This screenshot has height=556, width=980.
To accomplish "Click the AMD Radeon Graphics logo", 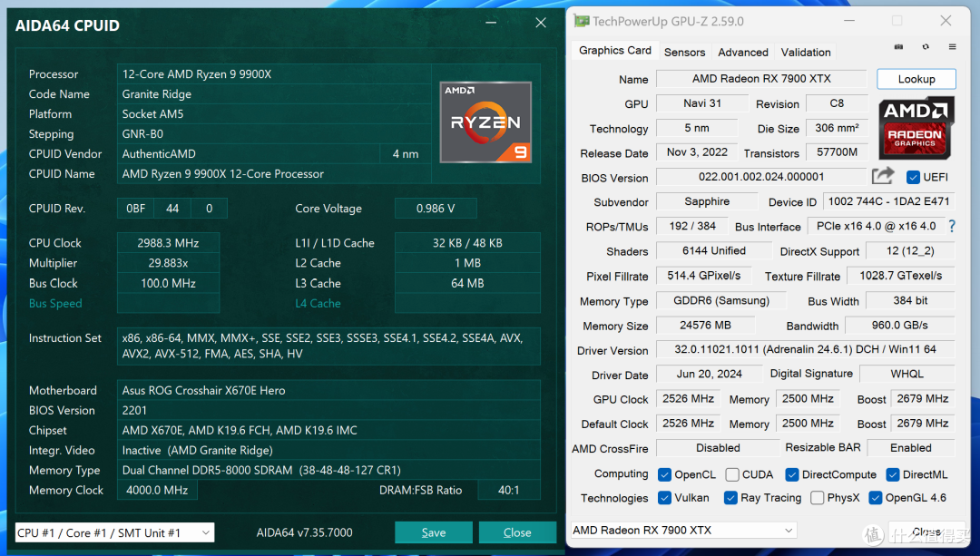I will click(x=916, y=127).
